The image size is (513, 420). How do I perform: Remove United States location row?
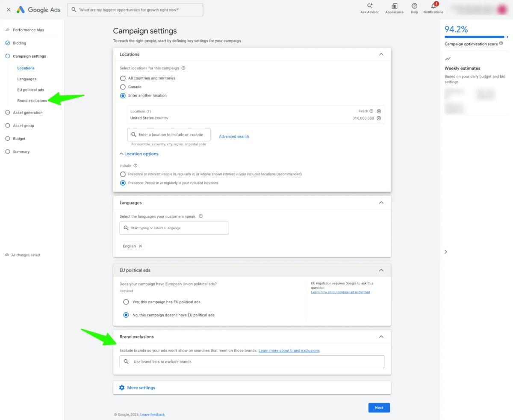click(x=379, y=118)
